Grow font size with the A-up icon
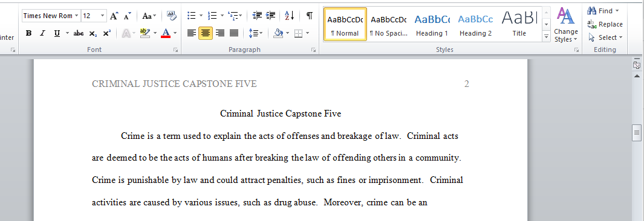The width and height of the screenshot is (644, 221). pyautogui.click(x=114, y=16)
